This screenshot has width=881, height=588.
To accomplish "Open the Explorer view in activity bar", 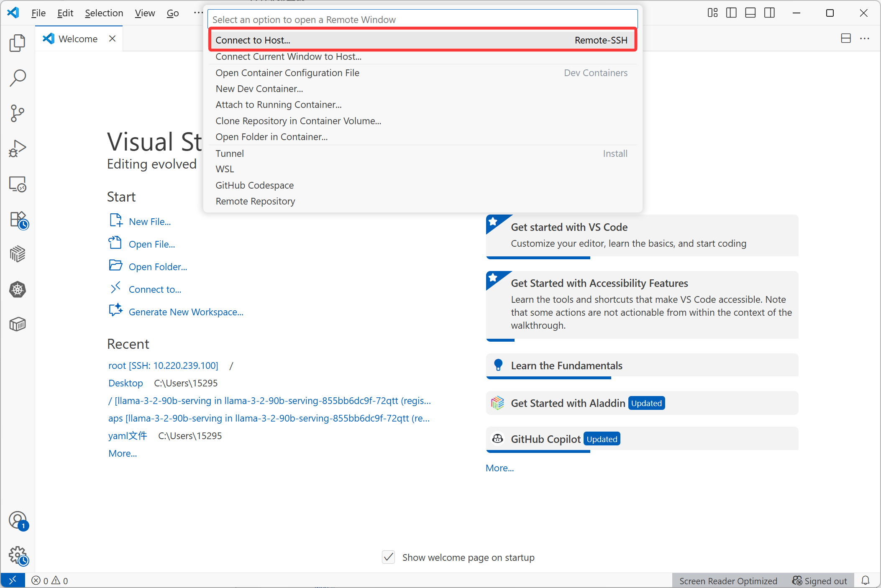I will pos(17,43).
